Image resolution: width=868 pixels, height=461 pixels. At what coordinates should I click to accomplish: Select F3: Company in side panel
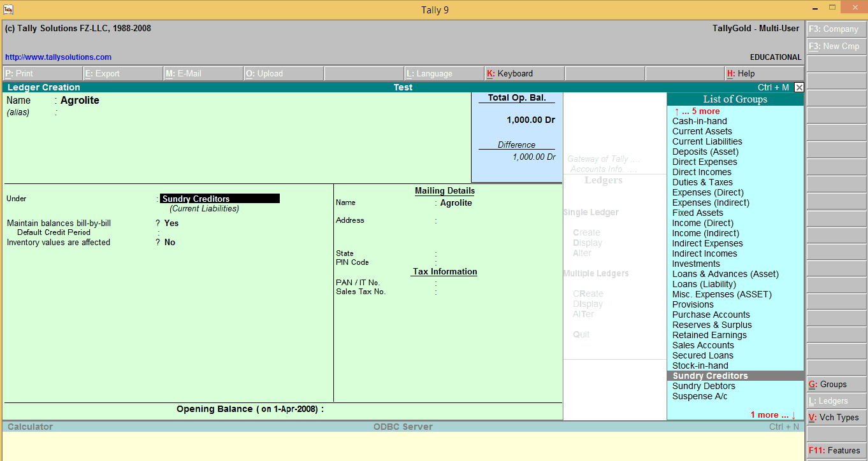837,29
